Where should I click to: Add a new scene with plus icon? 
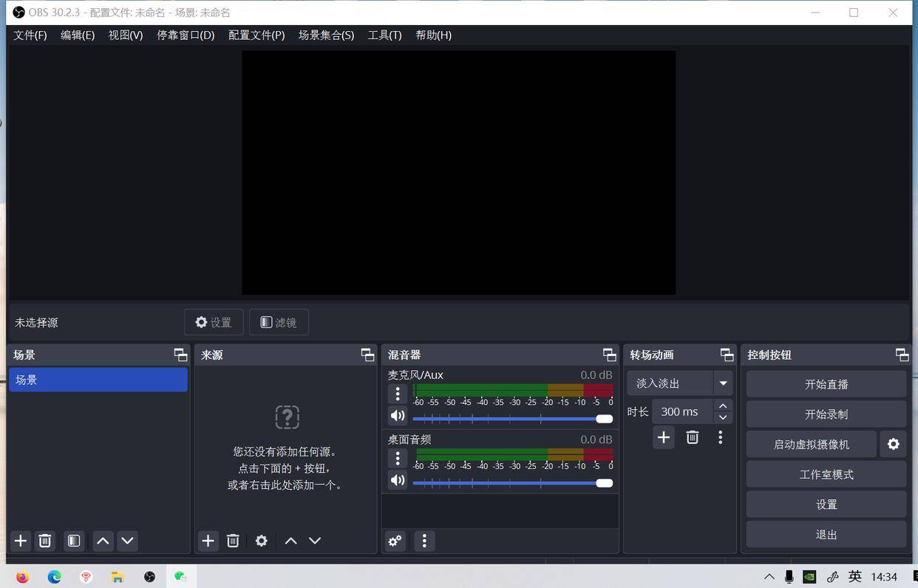pos(21,541)
